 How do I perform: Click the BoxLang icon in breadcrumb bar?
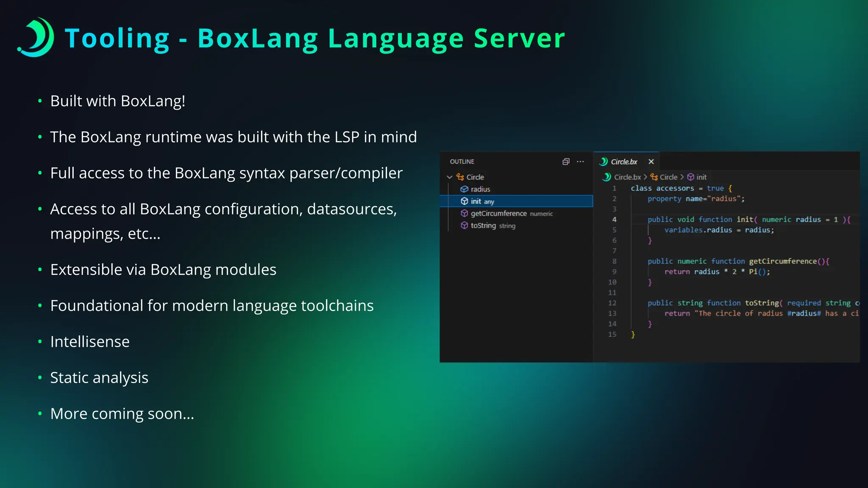point(607,177)
